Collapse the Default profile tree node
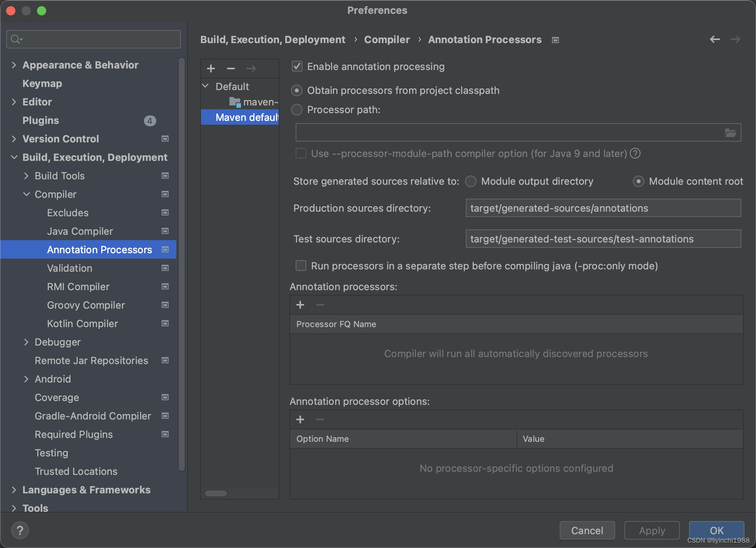Viewport: 756px width, 548px height. click(205, 86)
